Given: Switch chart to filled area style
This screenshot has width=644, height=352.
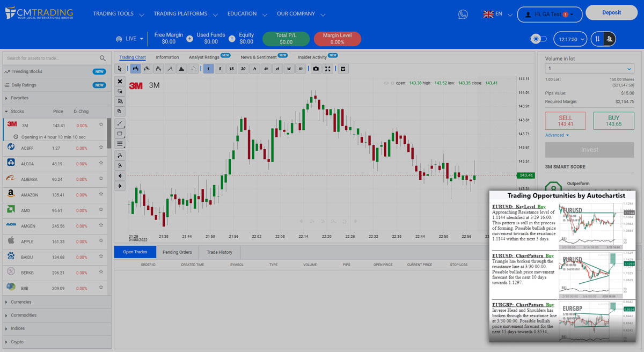Looking at the screenshot, I should tap(181, 69).
